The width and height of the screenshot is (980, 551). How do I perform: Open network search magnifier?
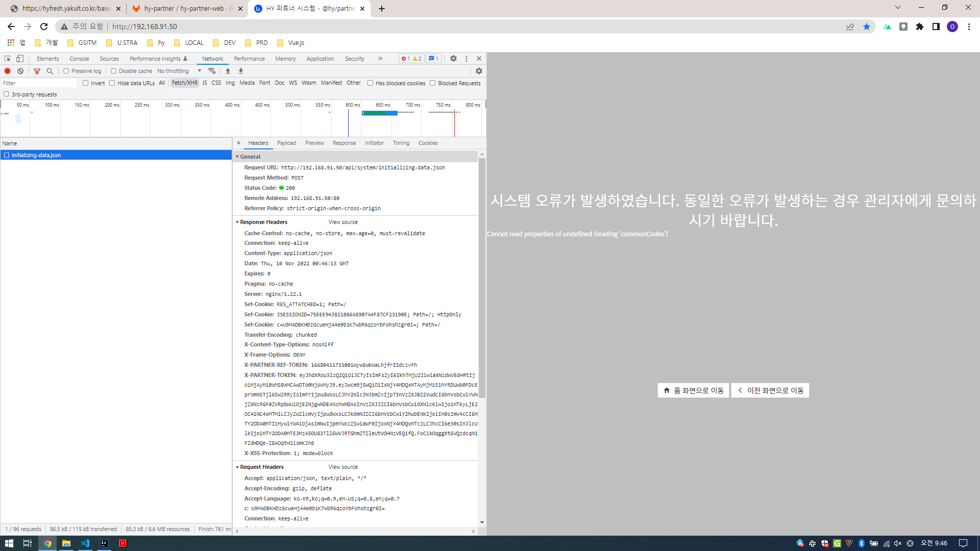(x=50, y=71)
